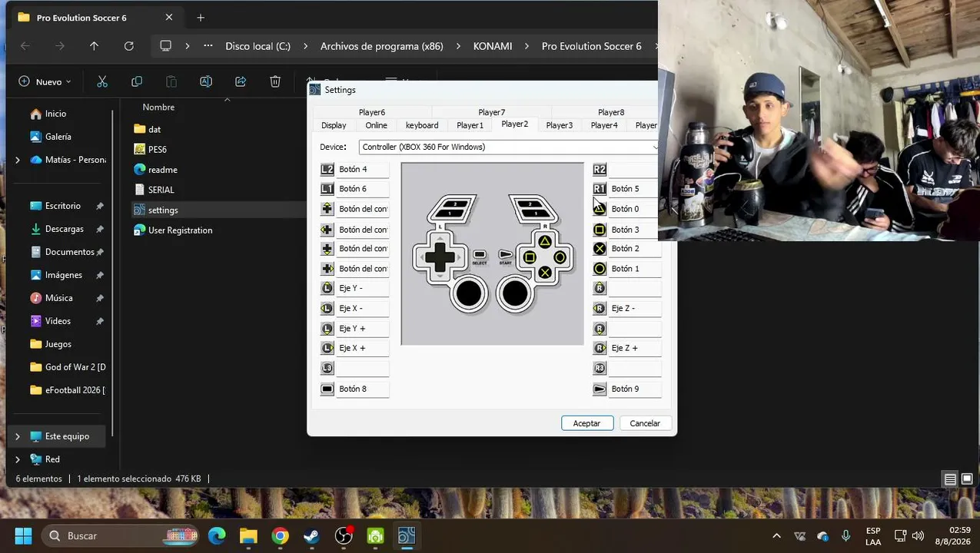Viewport: 980px width, 553px height.
Task: Click the D-pad up icon
Action: (327, 209)
